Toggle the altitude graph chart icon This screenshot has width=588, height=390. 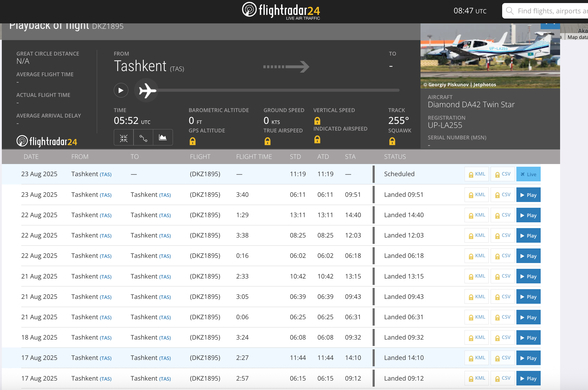(163, 138)
